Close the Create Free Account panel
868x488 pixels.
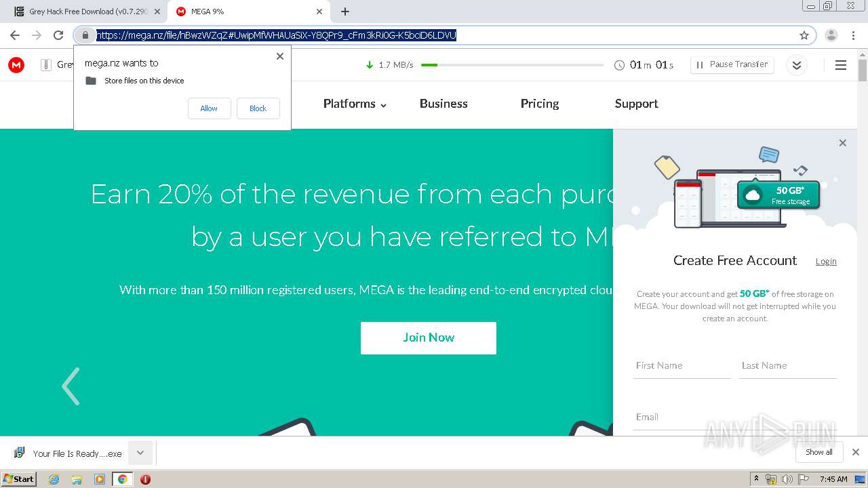843,143
